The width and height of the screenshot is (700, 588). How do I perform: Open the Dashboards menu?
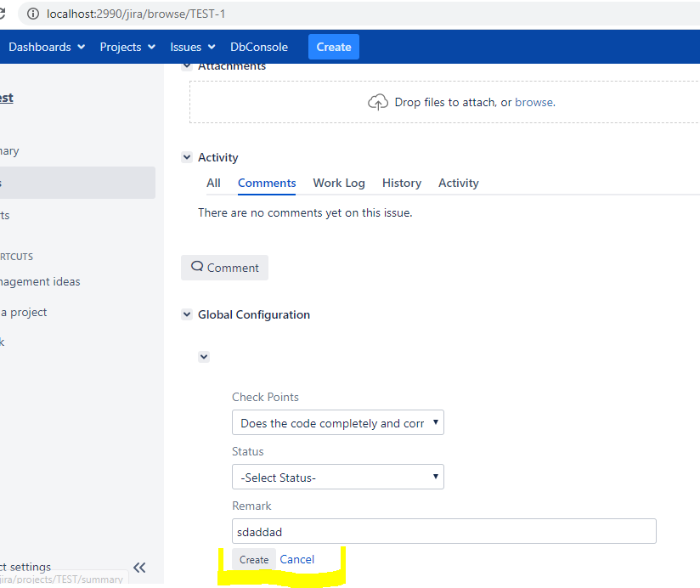(x=47, y=47)
